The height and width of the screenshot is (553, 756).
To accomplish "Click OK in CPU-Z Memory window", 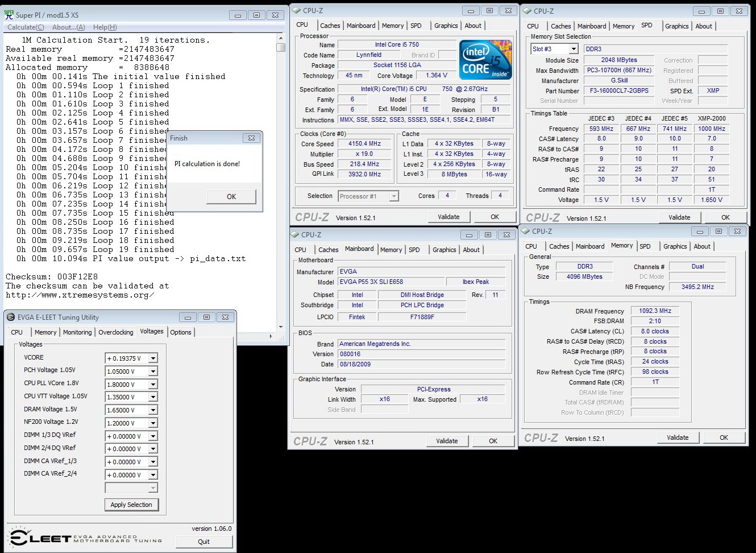I will 724,438.
